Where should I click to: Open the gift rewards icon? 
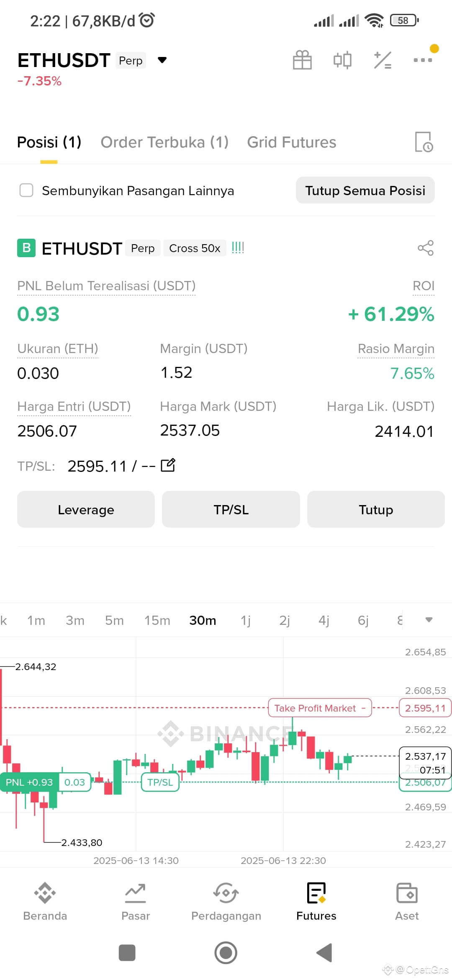pyautogui.click(x=302, y=60)
